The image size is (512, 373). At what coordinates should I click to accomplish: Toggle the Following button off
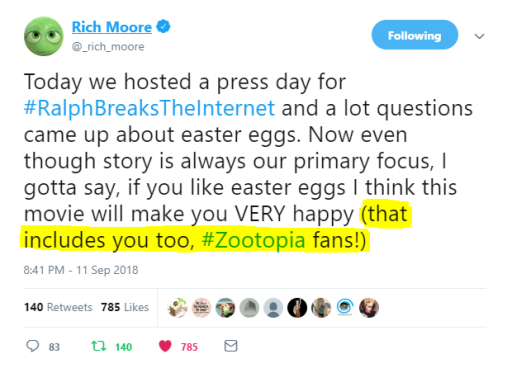(x=415, y=35)
